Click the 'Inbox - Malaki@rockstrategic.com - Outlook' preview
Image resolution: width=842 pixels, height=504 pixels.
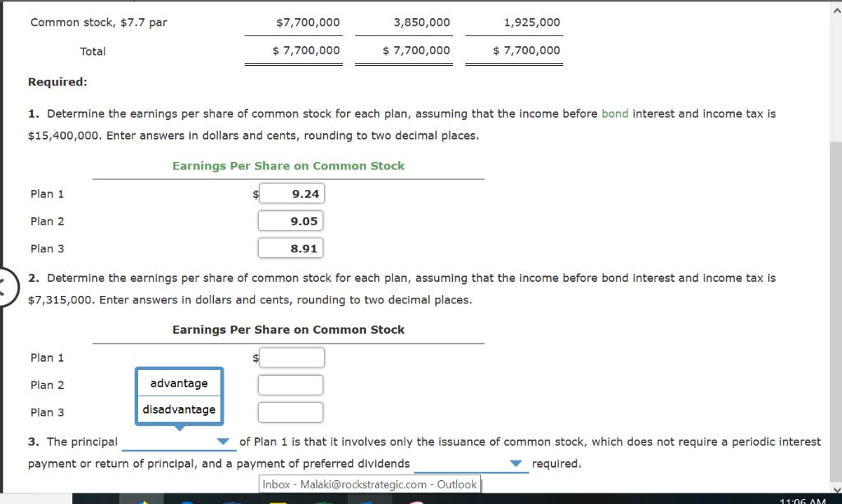tap(368, 484)
